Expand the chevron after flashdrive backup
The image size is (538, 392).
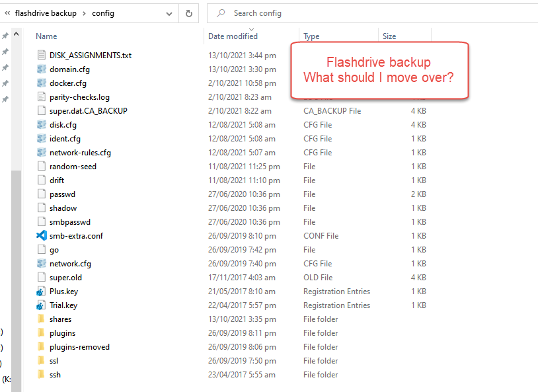tap(84, 14)
